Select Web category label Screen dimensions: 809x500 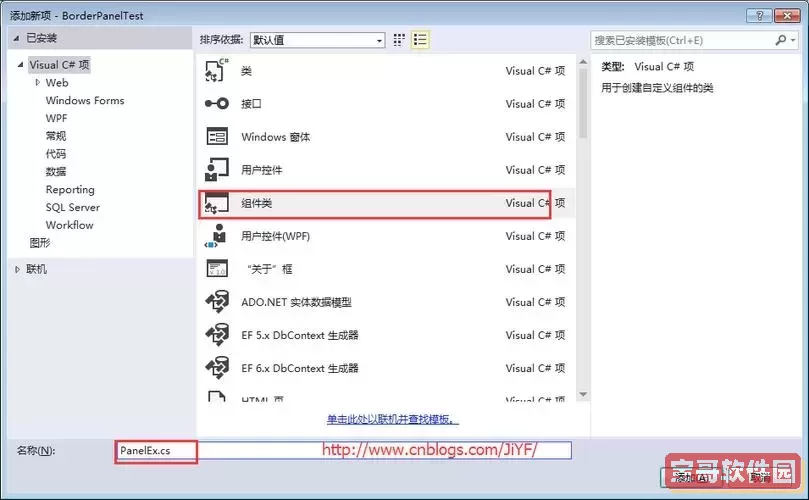coord(57,83)
